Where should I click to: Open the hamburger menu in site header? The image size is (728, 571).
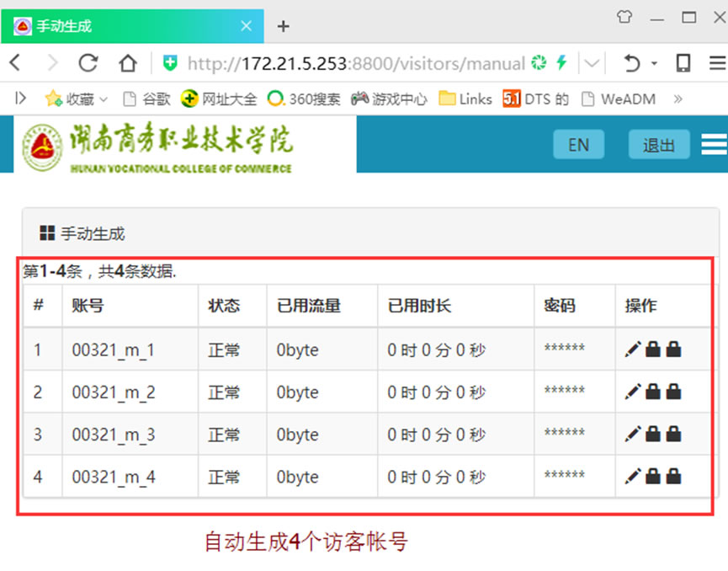[714, 145]
